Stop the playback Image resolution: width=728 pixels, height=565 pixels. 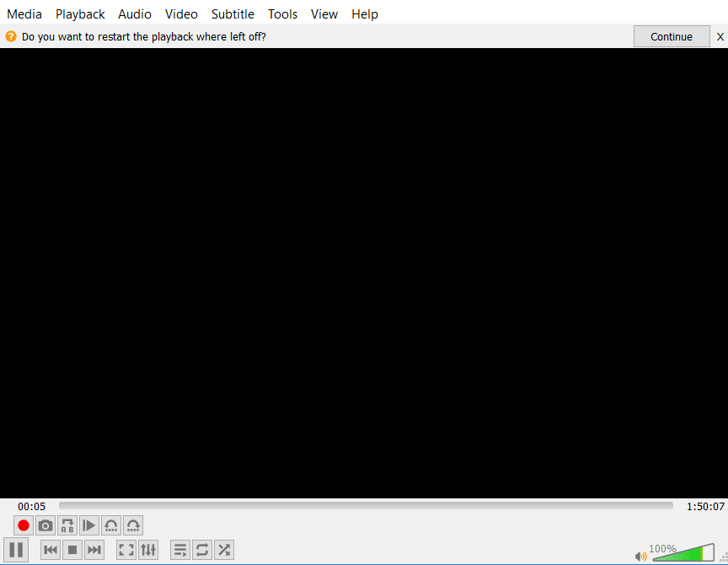tap(72, 550)
